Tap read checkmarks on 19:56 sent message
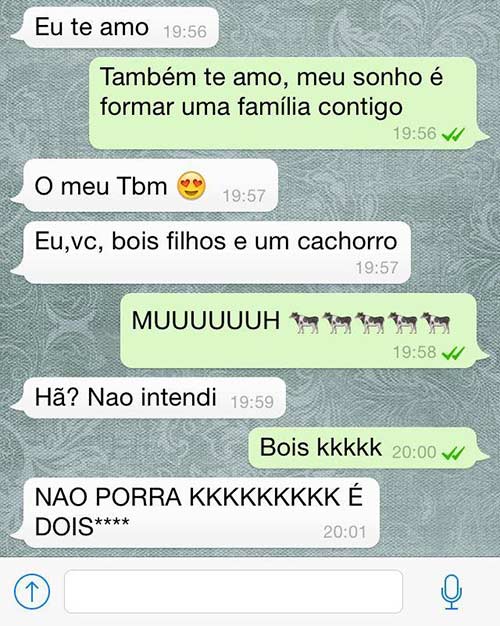 tap(453, 134)
